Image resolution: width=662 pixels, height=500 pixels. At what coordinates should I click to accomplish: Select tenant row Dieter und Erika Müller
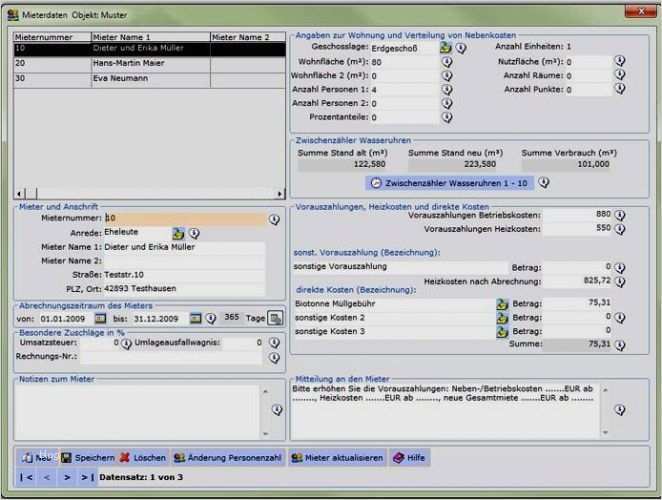coord(150,49)
